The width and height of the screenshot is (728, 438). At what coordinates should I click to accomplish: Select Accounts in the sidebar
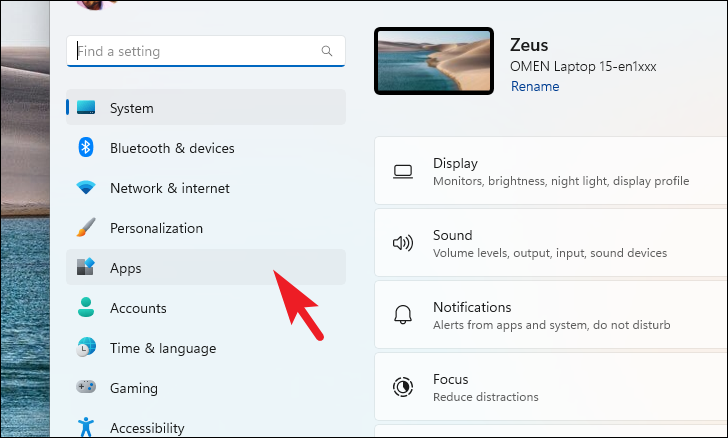[x=206, y=307]
